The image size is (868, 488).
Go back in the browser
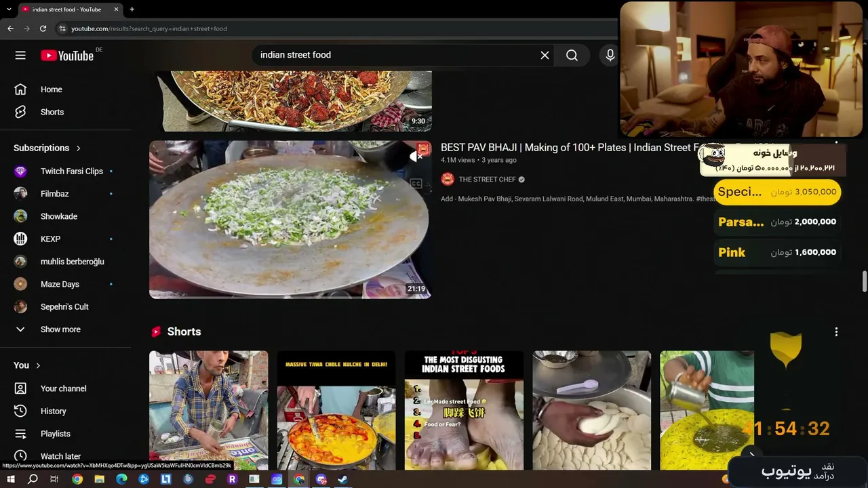(10, 28)
